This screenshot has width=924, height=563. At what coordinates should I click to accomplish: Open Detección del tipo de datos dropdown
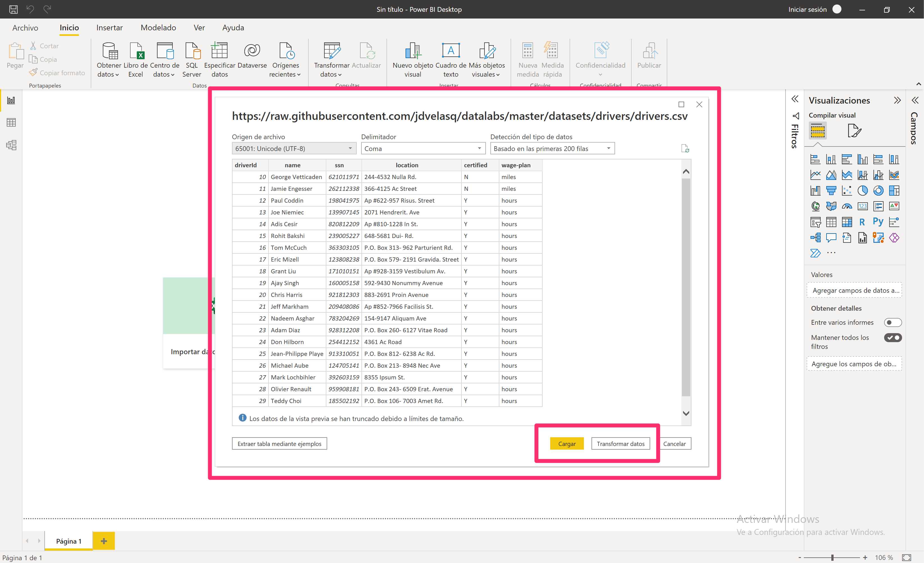pyautogui.click(x=552, y=149)
